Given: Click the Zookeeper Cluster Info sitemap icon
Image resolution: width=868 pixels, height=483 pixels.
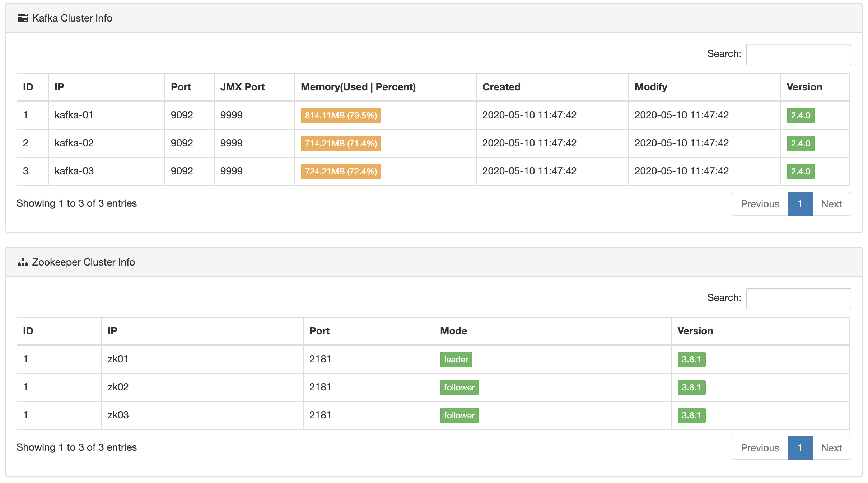Looking at the screenshot, I should (x=23, y=262).
